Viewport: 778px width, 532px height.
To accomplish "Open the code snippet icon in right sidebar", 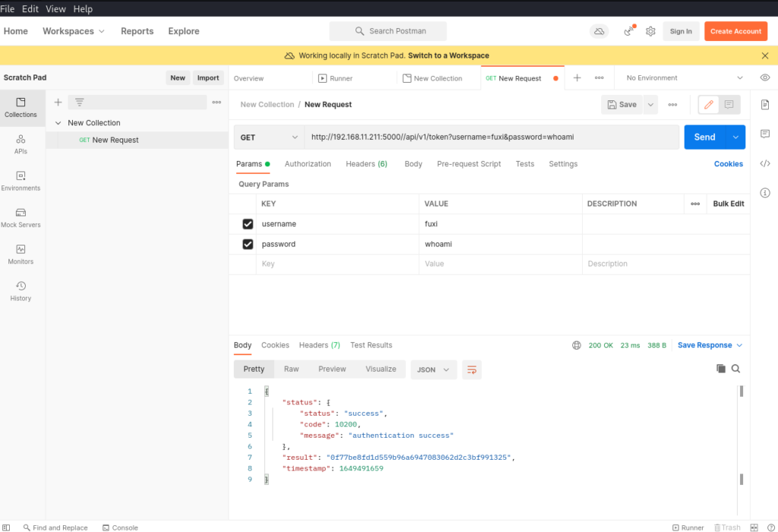I will tap(765, 163).
